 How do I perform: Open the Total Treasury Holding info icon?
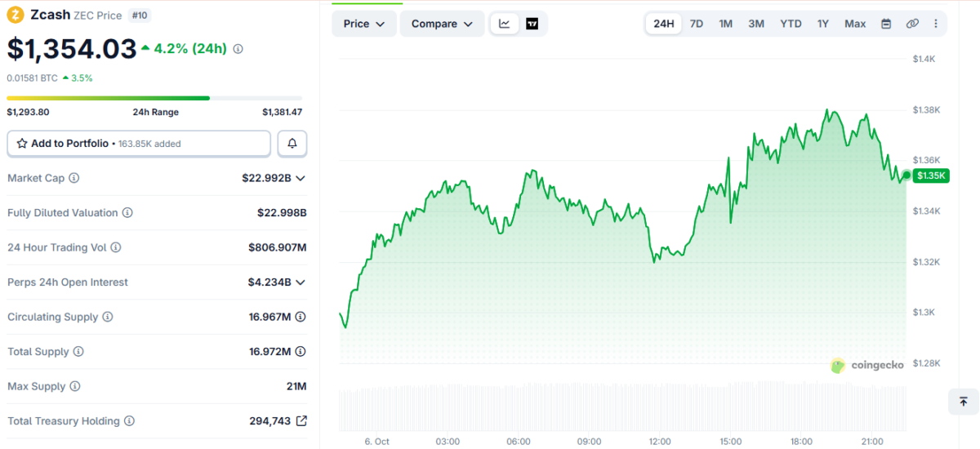pyautogui.click(x=129, y=421)
